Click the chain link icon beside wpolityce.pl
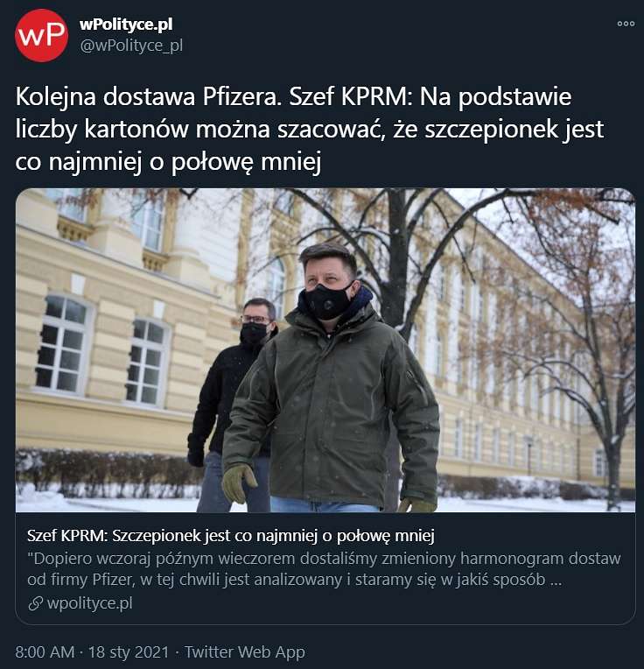The height and width of the screenshot is (669, 644). (35, 603)
